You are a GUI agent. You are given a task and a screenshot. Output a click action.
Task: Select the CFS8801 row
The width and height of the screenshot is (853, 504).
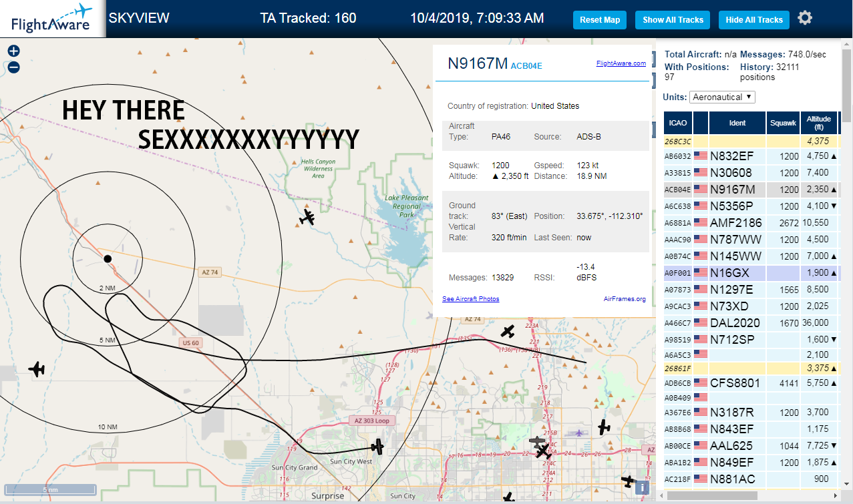[x=751, y=383]
